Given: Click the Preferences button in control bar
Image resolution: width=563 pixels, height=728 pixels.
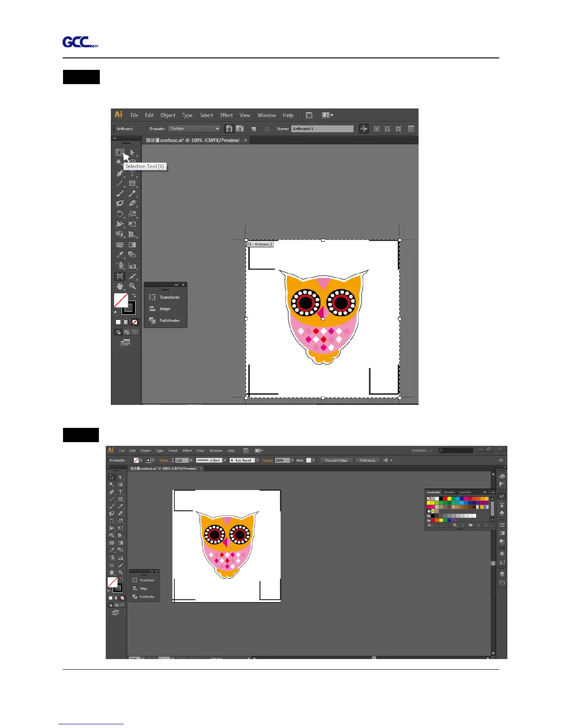Looking at the screenshot, I should point(367,460).
